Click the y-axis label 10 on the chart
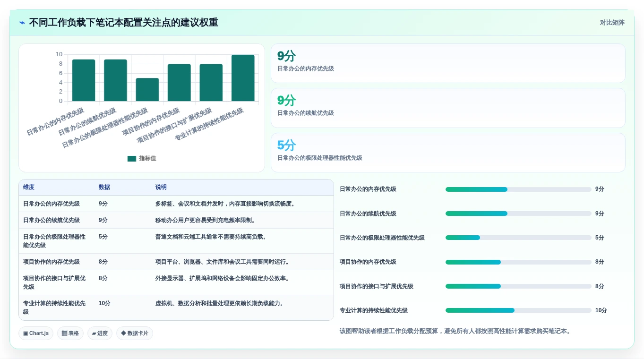Image resolution: width=644 pixels, height=359 pixels. coord(59,54)
